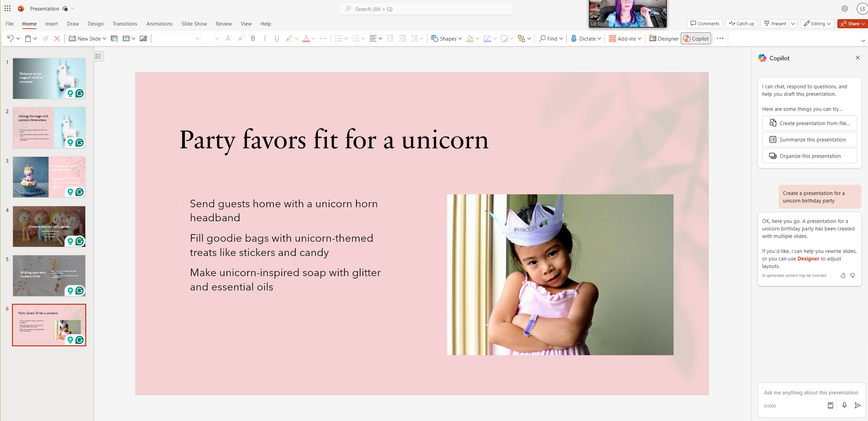Viewport: 868px width, 421px height.
Task: Select the Format Background icon
Action: point(143,38)
